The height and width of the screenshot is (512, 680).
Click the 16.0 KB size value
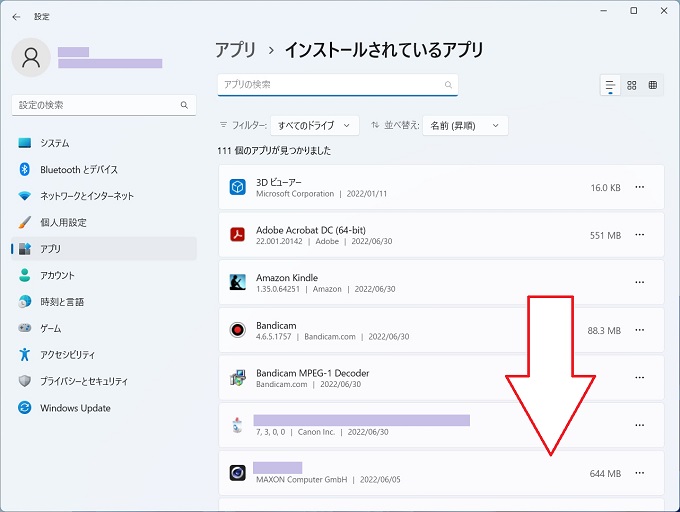point(605,188)
